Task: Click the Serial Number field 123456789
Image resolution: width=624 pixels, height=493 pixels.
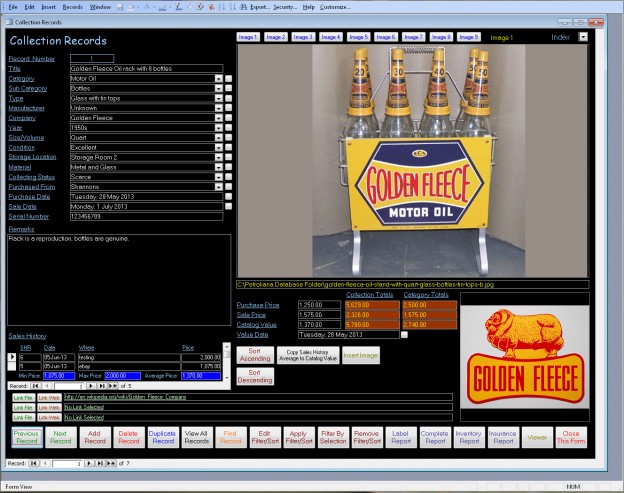Action: coord(146,216)
